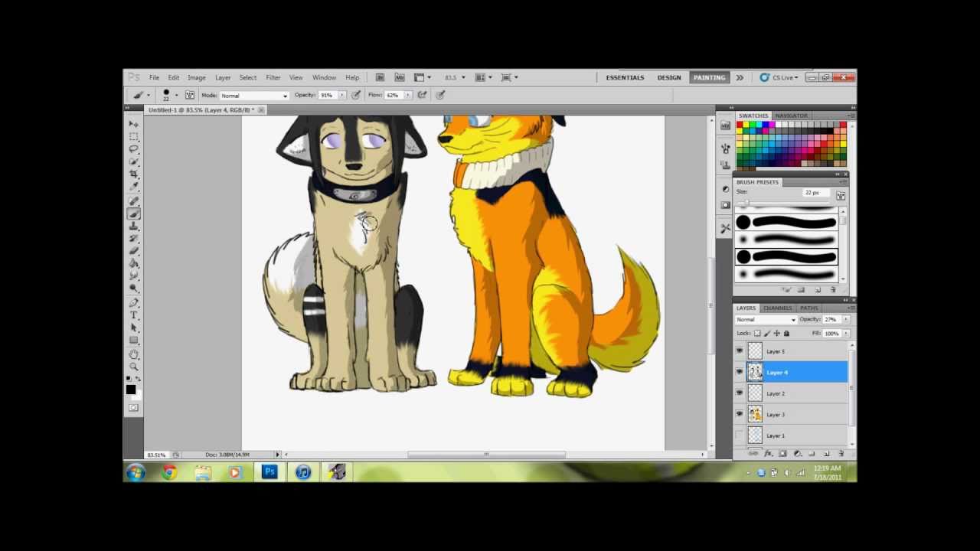The width and height of the screenshot is (980, 551).
Task: Open brush Mode dropdown
Action: tap(253, 96)
